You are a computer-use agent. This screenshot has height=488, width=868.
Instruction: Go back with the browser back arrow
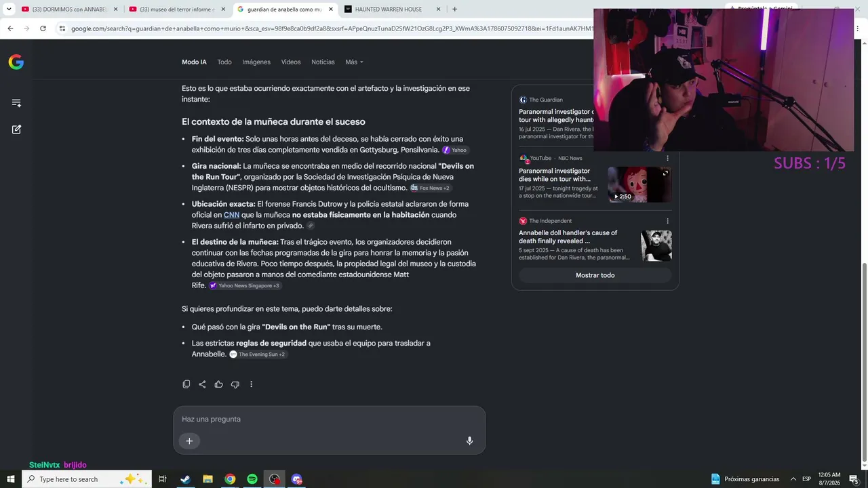pyautogui.click(x=10, y=28)
